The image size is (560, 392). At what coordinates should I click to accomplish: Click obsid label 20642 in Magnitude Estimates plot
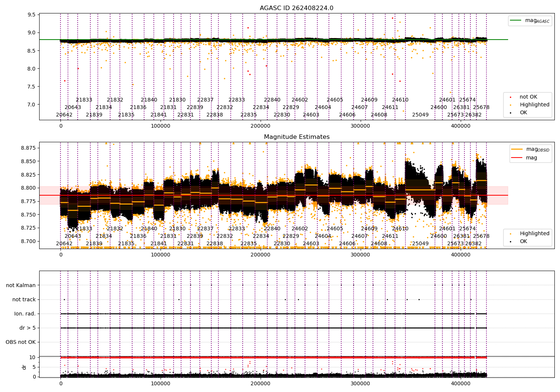64,244
